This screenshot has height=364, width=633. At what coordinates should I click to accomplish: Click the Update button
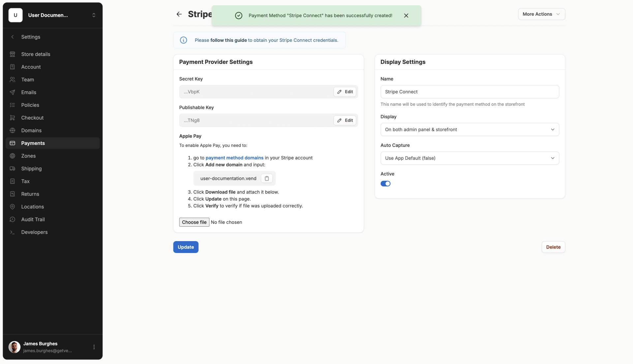coord(186,247)
